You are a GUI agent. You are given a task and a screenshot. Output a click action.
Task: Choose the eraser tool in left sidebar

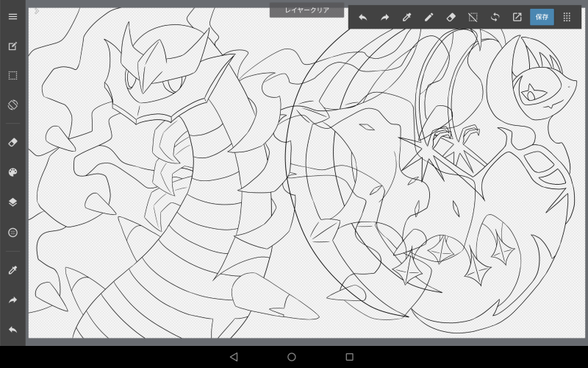pyautogui.click(x=12, y=142)
